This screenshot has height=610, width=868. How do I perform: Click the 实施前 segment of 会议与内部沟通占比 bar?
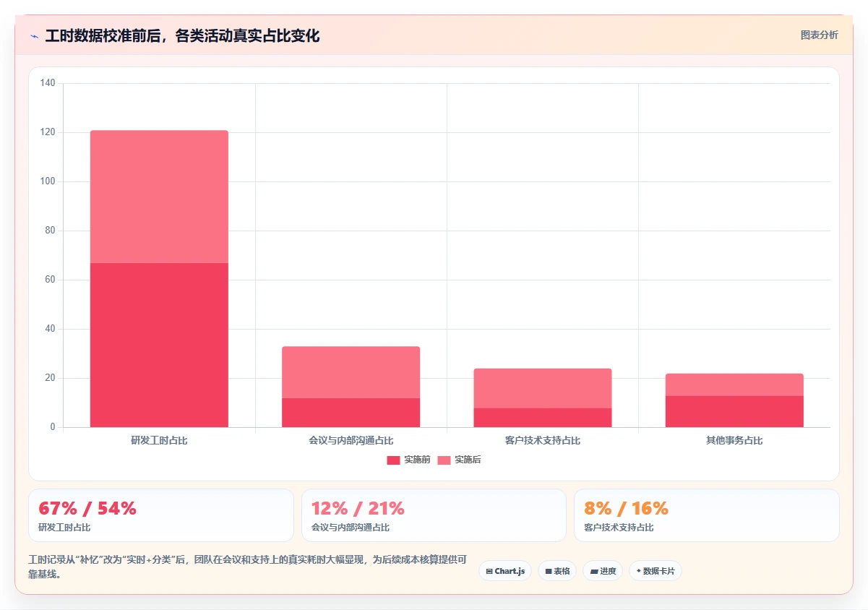tap(351, 413)
